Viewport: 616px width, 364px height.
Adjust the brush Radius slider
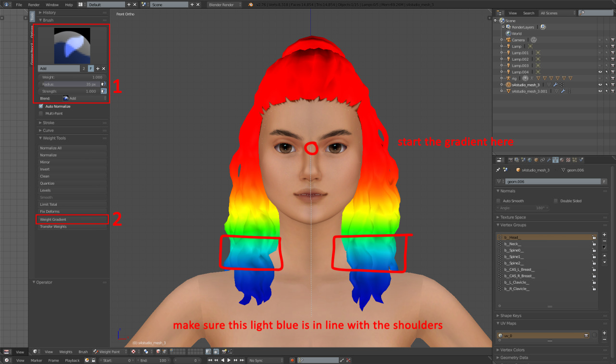(x=69, y=84)
